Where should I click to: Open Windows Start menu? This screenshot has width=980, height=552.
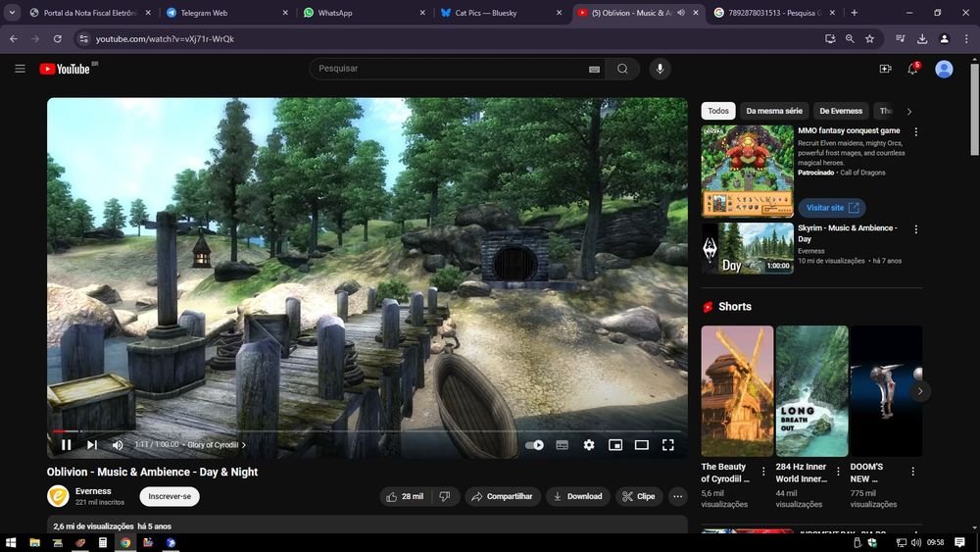point(11,542)
